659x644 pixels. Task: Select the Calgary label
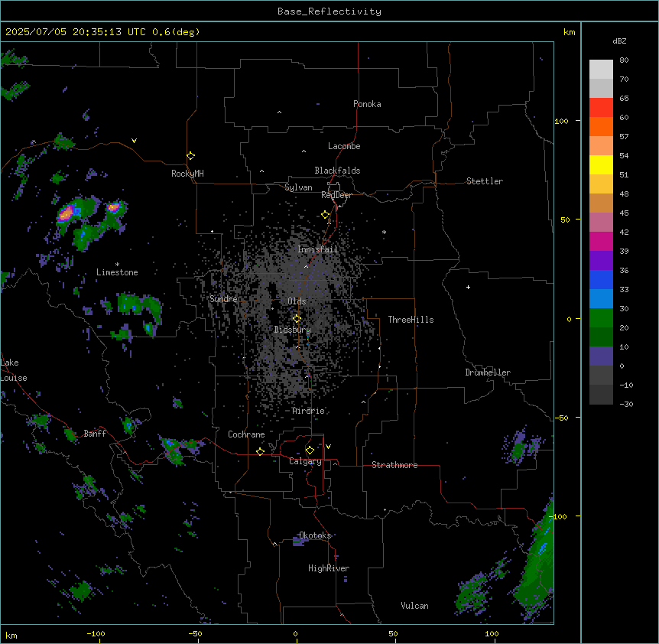pyautogui.click(x=305, y=461)
